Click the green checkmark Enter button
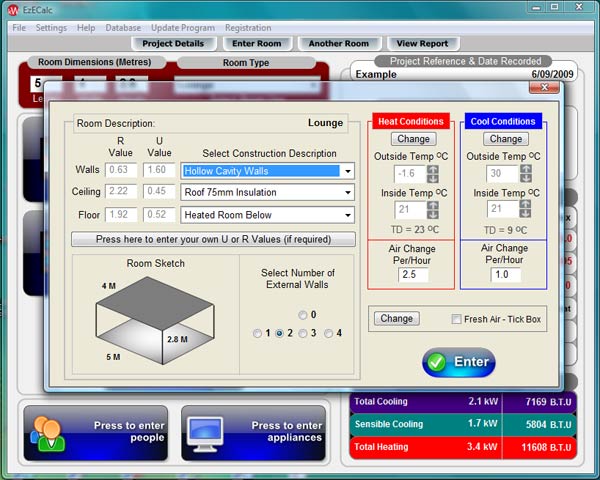The image size is (600, 480). 458,362
